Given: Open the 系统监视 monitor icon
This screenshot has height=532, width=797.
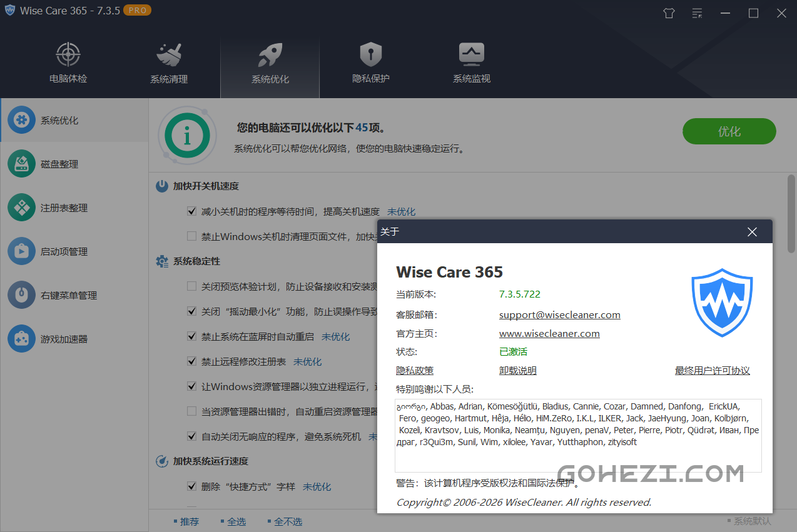Looking at the screenshot, I should click(x=471, y=55).
